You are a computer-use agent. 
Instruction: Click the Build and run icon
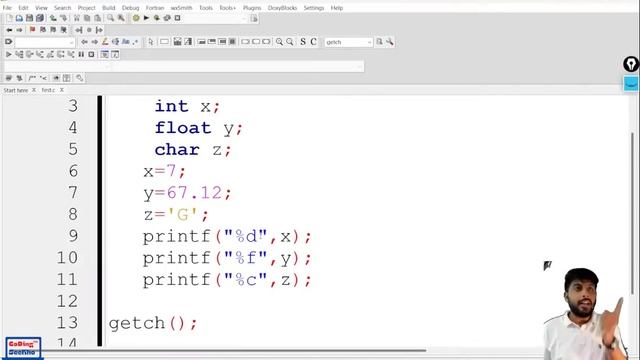click(x=156, y=18)
